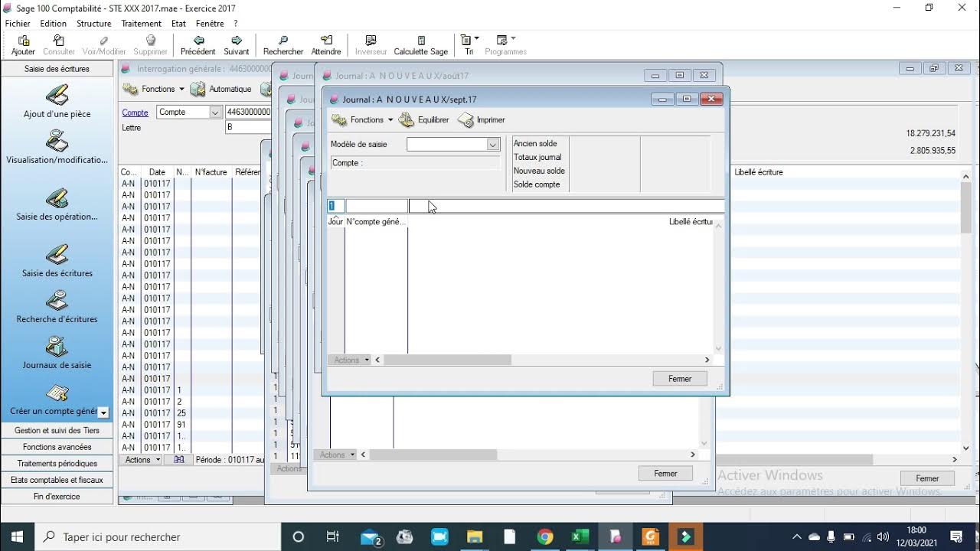Click the taskbar search box
The image size is (980, 551).
(157, 537)
